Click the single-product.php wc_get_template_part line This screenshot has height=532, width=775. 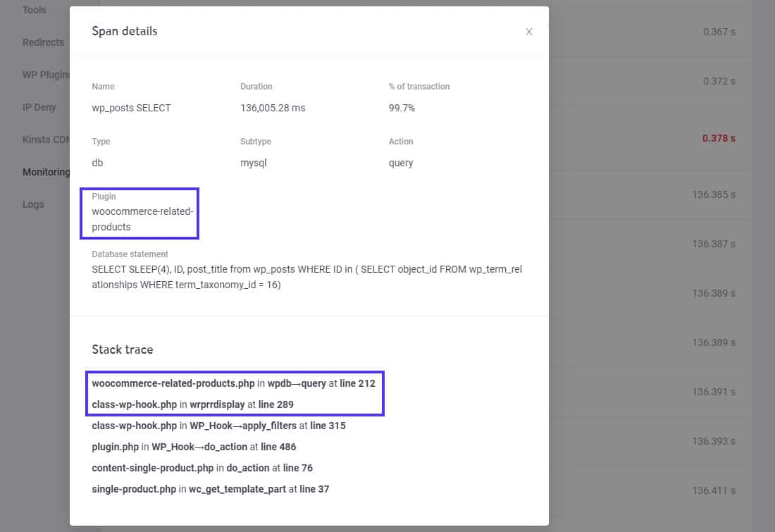[x=210, y=489]
